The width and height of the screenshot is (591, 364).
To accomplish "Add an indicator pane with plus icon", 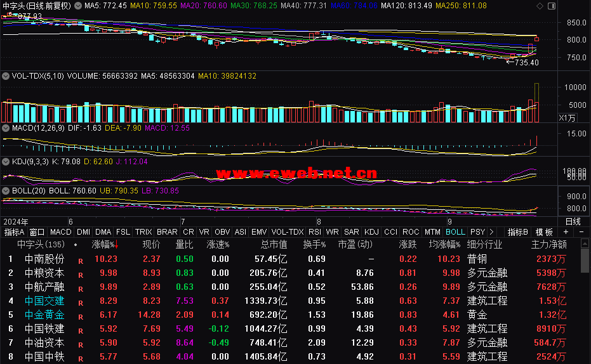I will [x=566, y=232].
